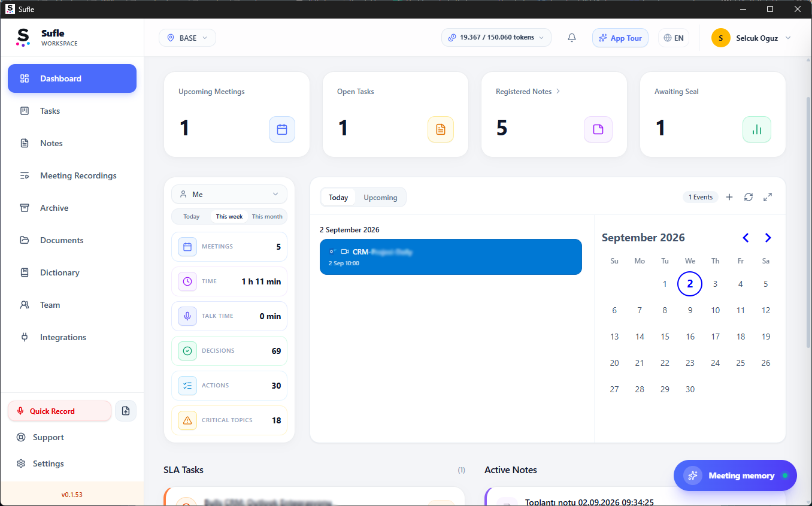Click the Quick Record button

point(59,411)
